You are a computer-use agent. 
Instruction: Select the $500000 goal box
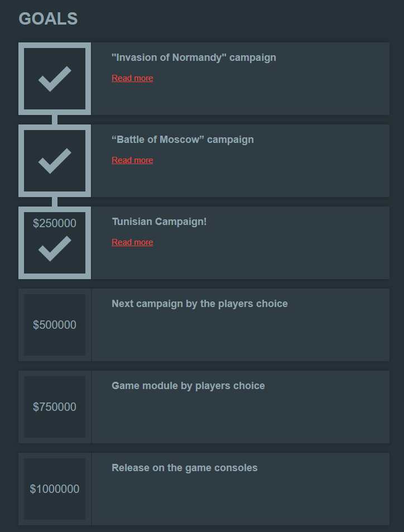55,325
